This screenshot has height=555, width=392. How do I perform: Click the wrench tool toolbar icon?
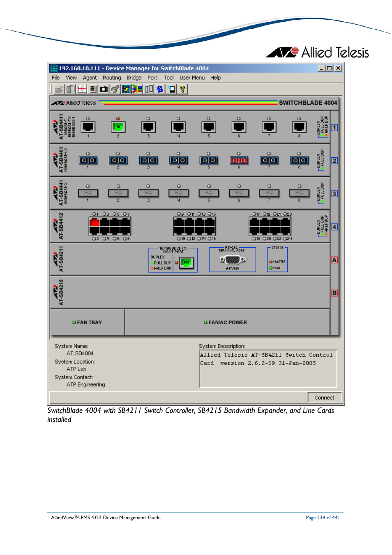(115, 89)
